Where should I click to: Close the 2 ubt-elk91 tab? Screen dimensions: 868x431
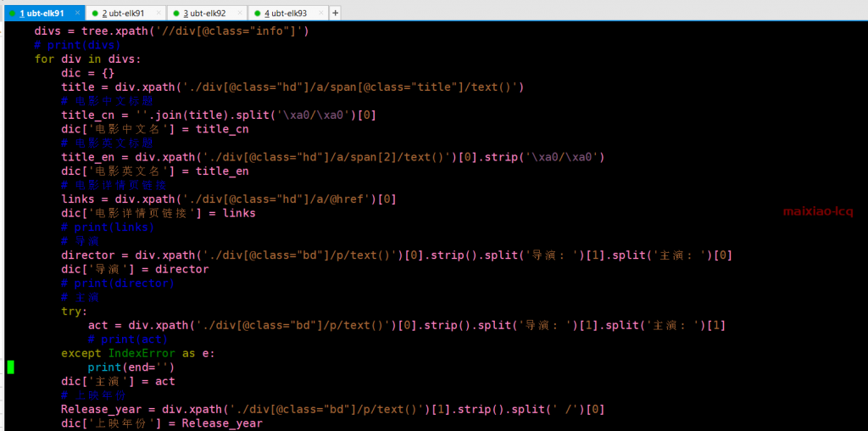[x=159, y=14]
